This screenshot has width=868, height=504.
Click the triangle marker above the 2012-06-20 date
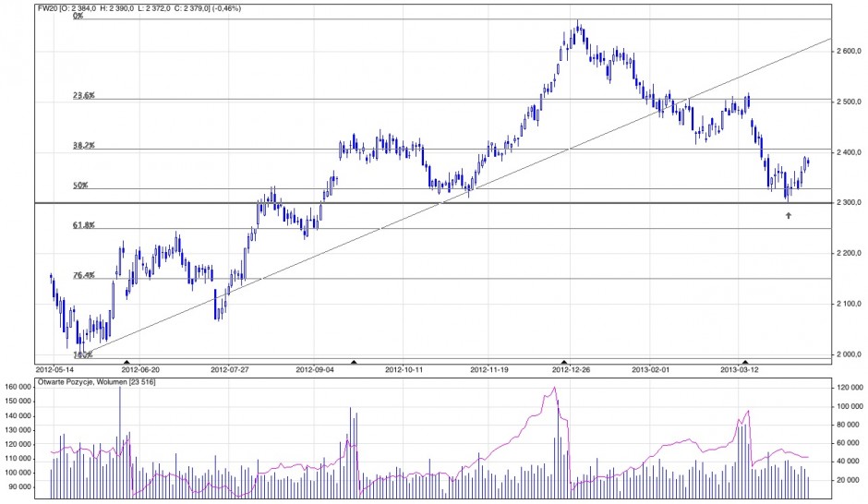(x=127, y=362)
